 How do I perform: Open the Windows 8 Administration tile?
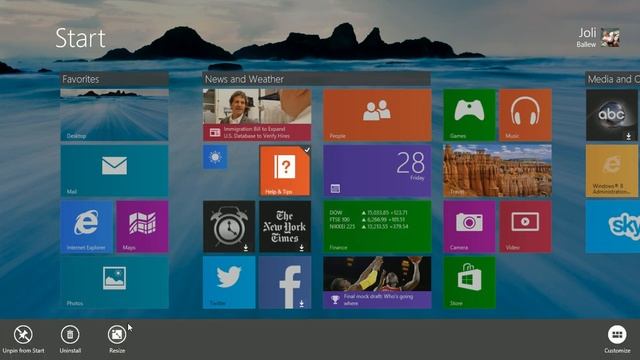611,171
